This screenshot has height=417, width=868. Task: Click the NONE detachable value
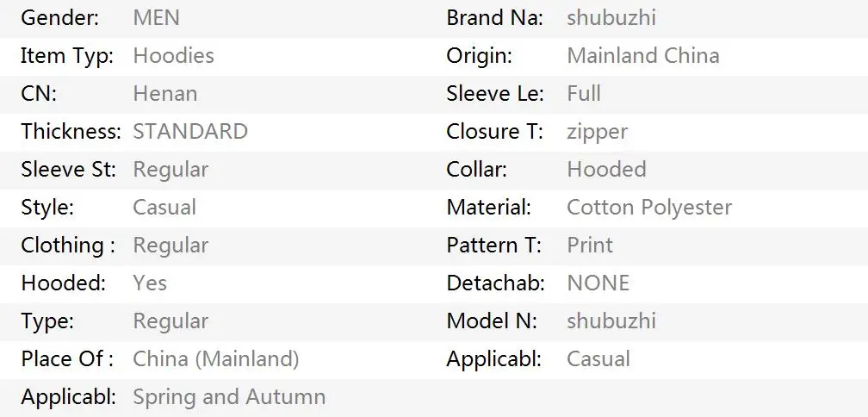[598, 283]
